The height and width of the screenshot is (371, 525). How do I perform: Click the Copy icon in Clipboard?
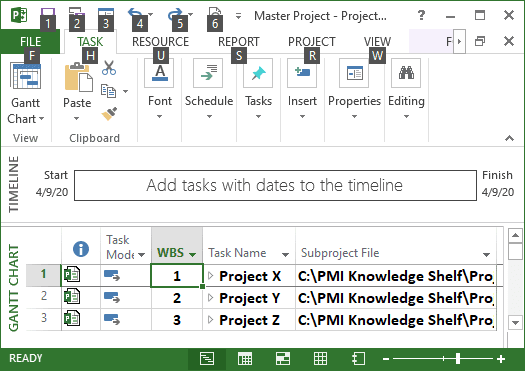click(108, 91)
